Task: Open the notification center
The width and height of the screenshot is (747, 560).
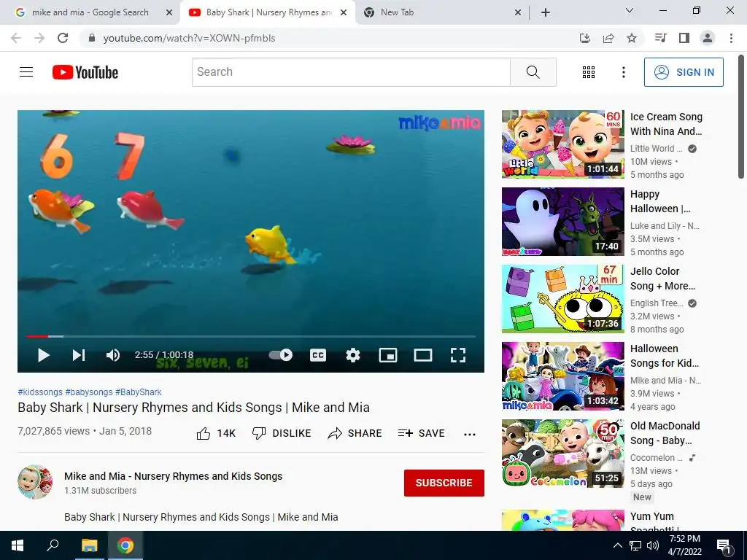Action: (724, 545)
